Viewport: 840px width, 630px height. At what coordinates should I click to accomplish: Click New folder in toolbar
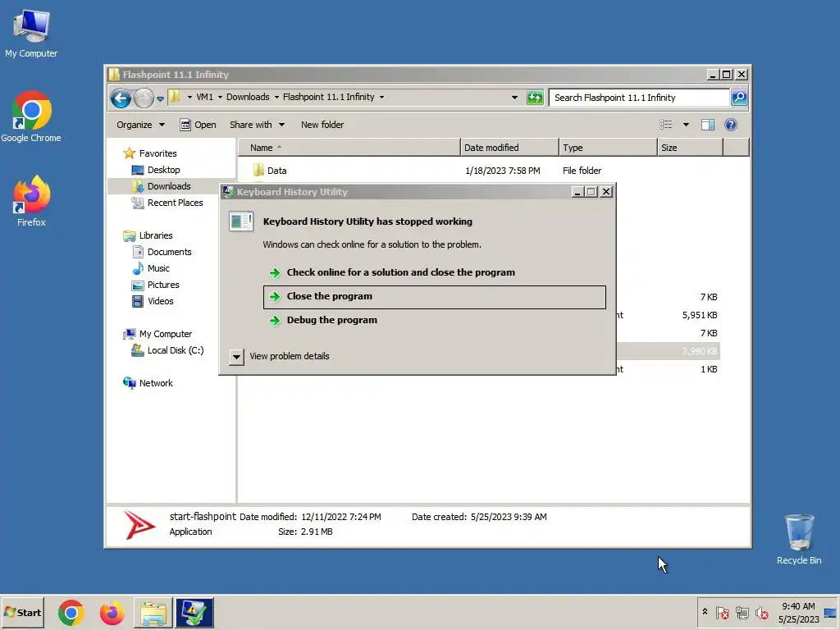[322, 125]
